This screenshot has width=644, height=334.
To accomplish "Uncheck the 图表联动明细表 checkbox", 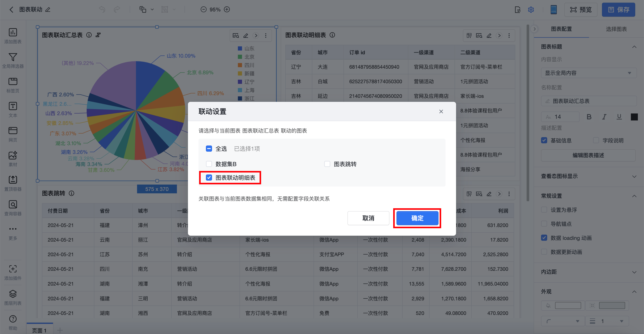I will (209, 178).
